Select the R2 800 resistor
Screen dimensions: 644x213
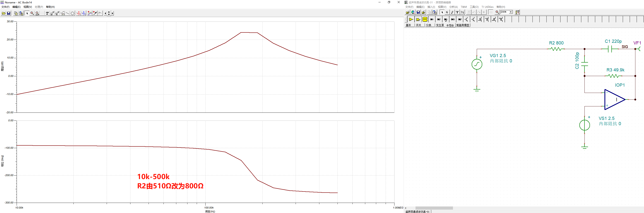pyautogui.click(x=556, y=49)
